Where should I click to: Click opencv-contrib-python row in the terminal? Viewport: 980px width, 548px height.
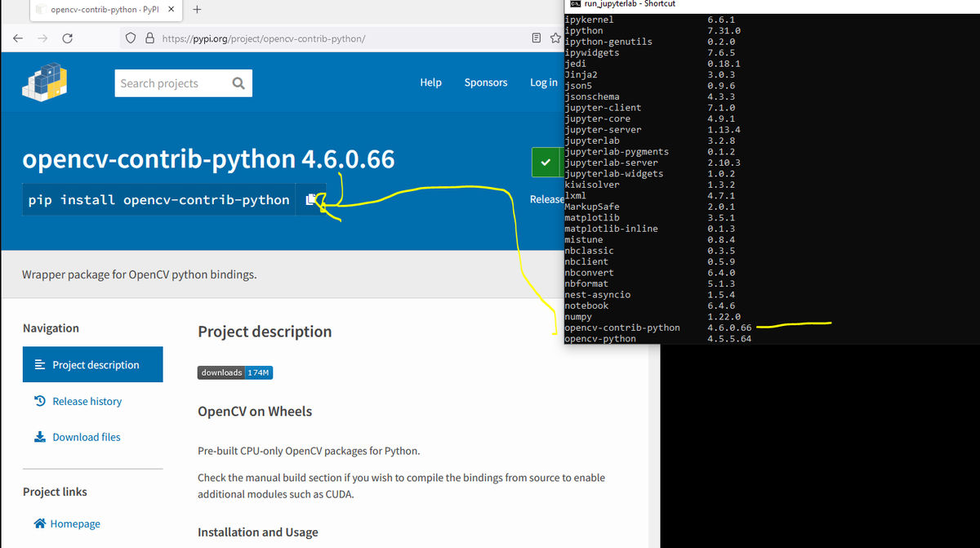pyautogui.click(x=658, y=327)
